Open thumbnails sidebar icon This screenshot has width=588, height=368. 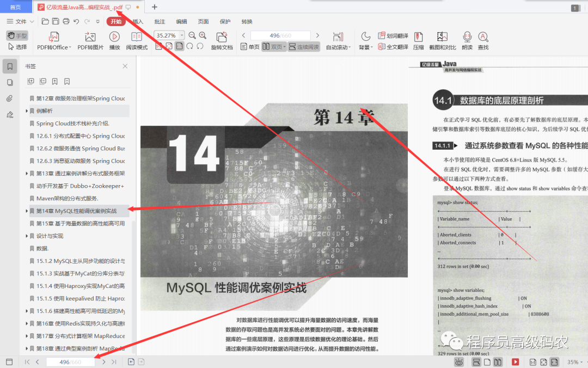click(x=10, y=83)
